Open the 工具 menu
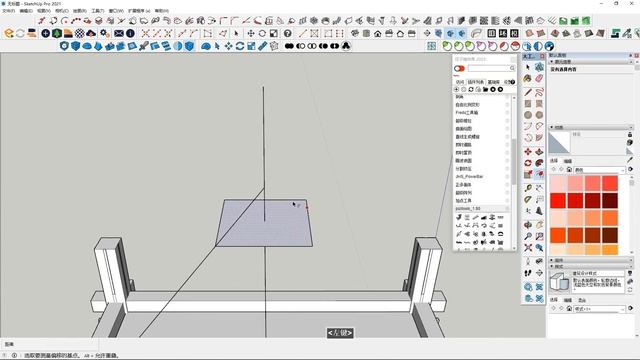The height and width of the screenshot is (360, 640). point(98,11)
